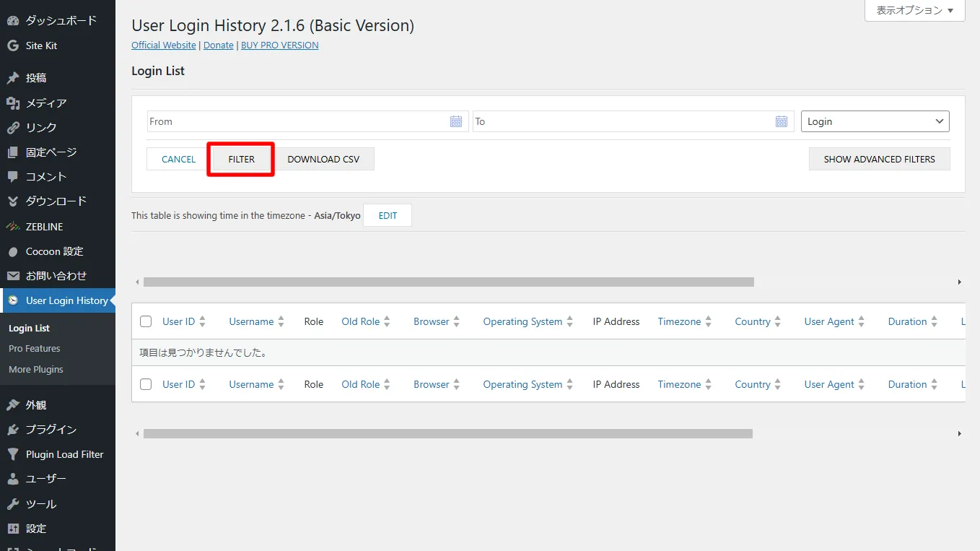
Task: Sort by Duration in footer row
Action: pos(913,384)
